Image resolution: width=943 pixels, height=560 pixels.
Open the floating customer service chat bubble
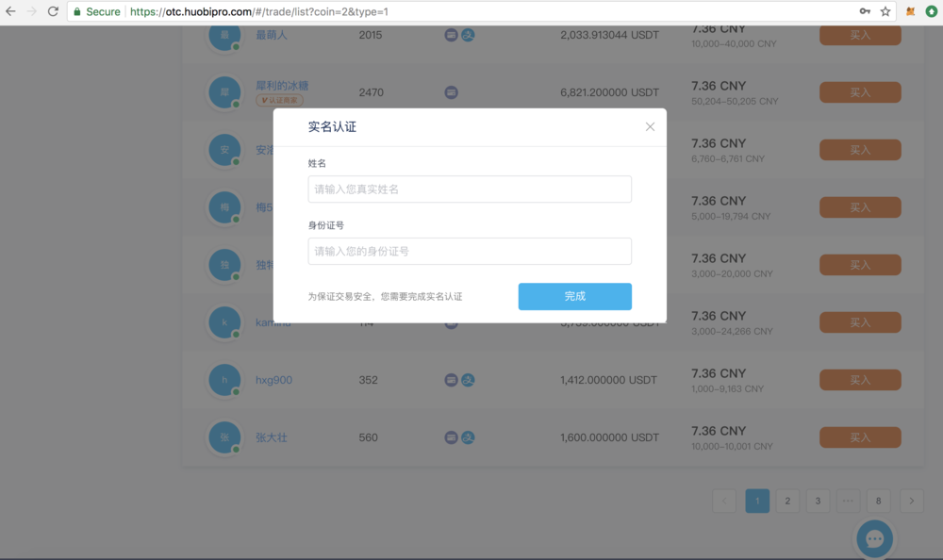tap(875, 538)
